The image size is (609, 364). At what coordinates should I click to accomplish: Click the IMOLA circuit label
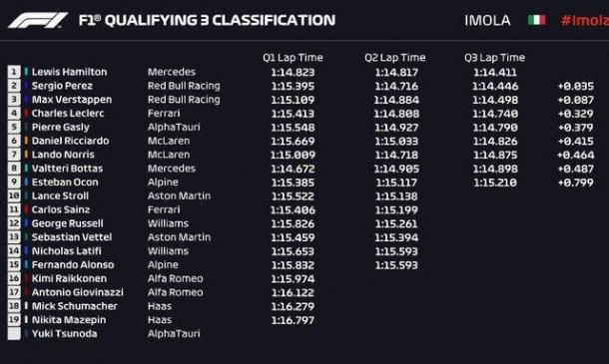(487, 20)
